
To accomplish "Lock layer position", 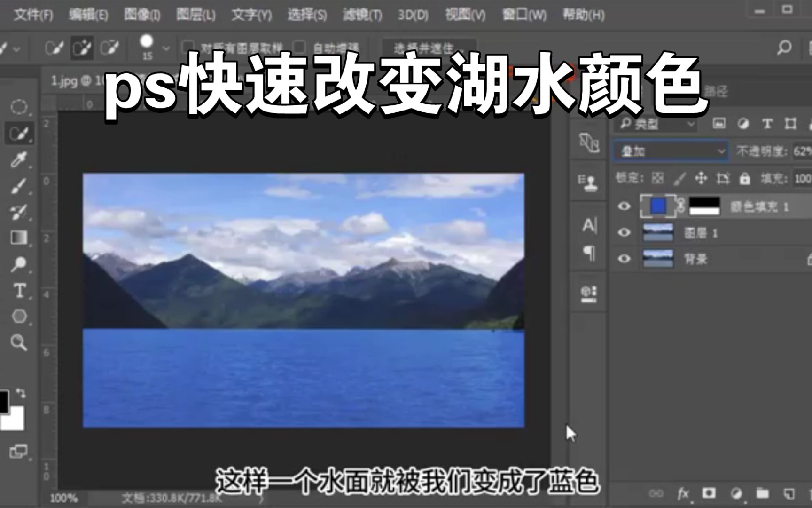I will [701, 178].
